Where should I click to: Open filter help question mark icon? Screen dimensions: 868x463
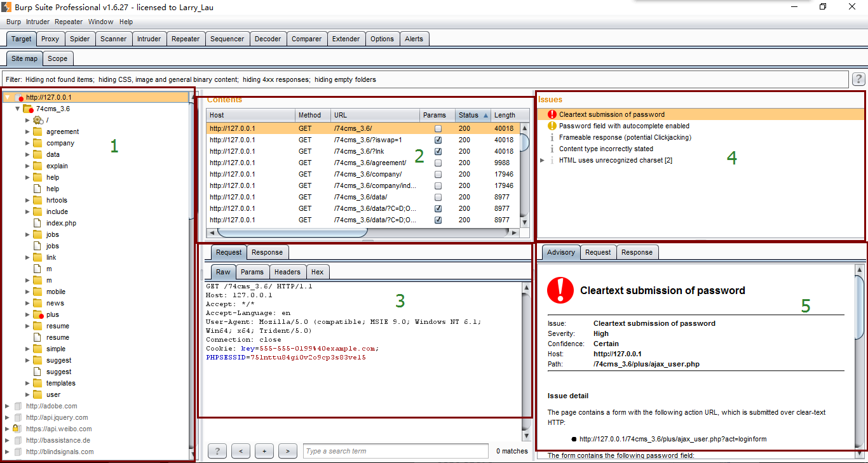point(858,79)
